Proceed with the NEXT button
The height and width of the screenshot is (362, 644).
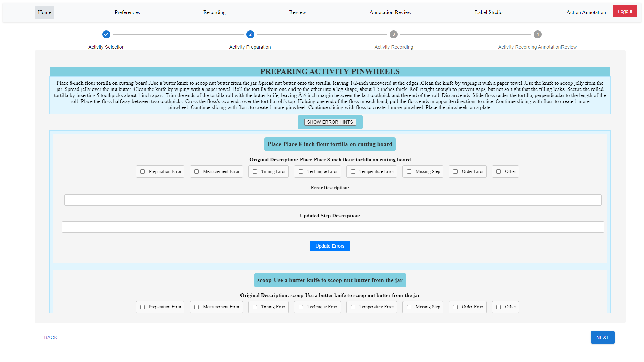(602, 337)
